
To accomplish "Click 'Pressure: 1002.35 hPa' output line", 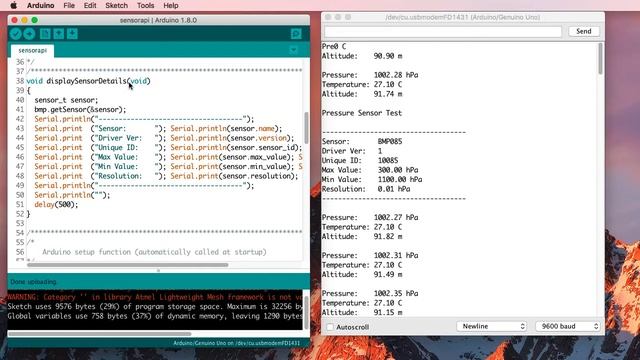I will 370,293.
